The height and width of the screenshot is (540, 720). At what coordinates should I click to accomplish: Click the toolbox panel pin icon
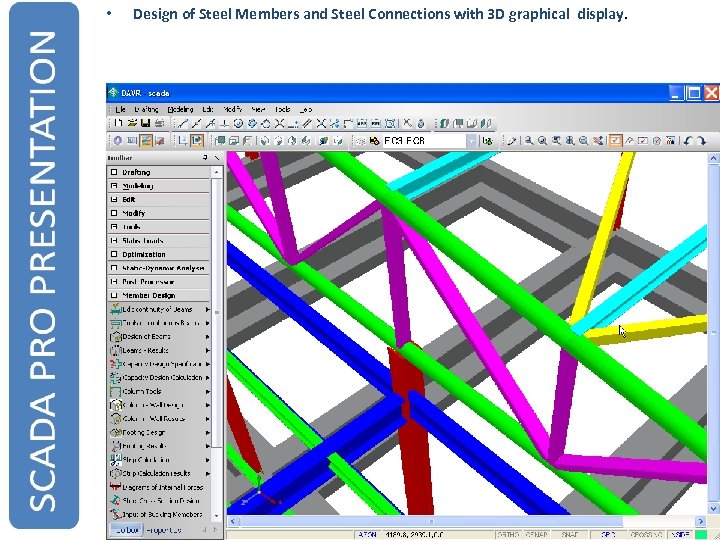(x=205, y=158)
